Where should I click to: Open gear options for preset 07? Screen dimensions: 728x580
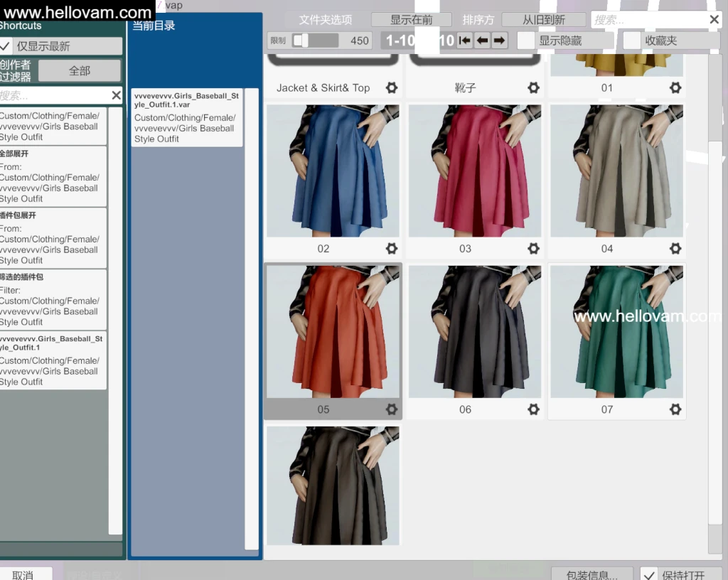(675, 409)
